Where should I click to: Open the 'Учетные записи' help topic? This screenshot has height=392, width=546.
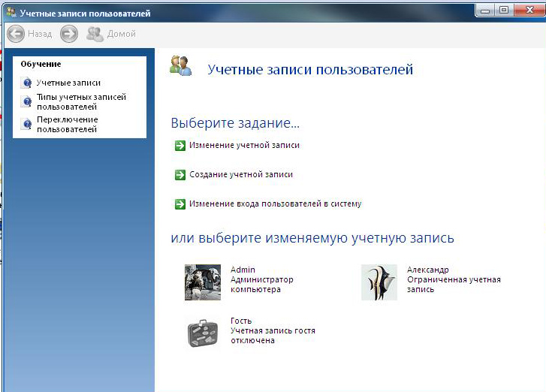pos(68,83)
